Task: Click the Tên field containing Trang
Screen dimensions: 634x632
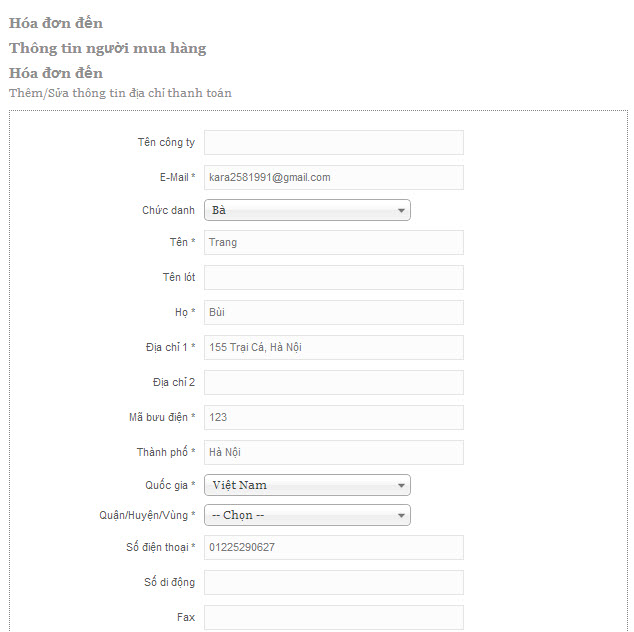Action: click(x=334, y=242)
